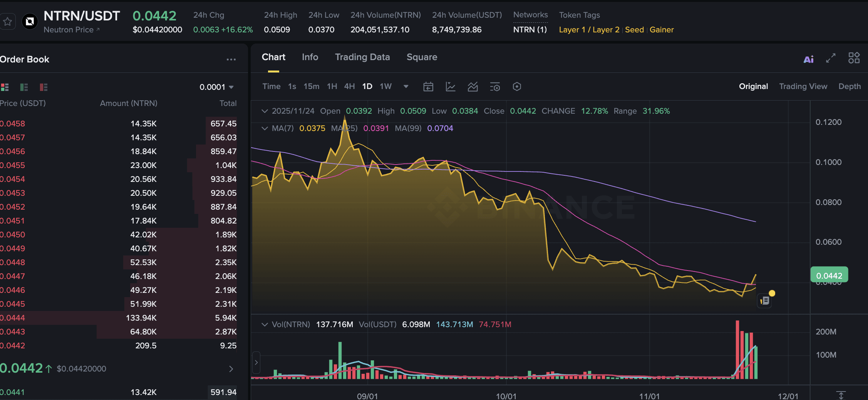This screenshot has width=868, height=400.
Task: Toggle sell-only order book view
Action: [x=42, y=87]
